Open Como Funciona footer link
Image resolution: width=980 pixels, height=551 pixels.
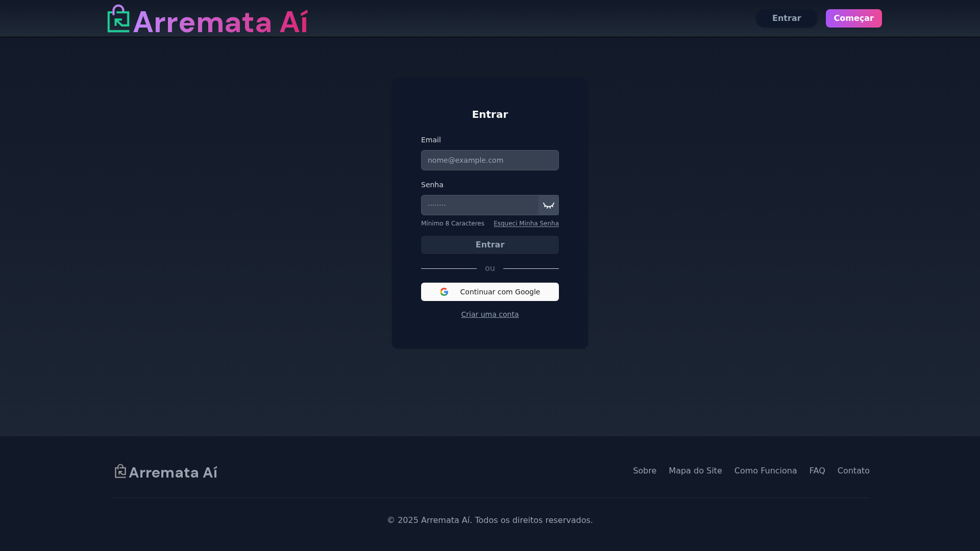[x=765, y=471]
